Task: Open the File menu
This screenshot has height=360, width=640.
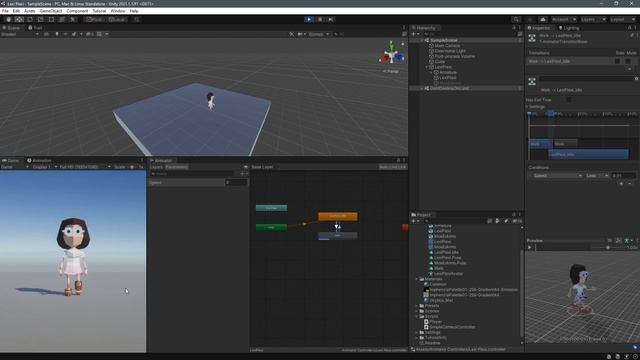Action: click(5, 11)
